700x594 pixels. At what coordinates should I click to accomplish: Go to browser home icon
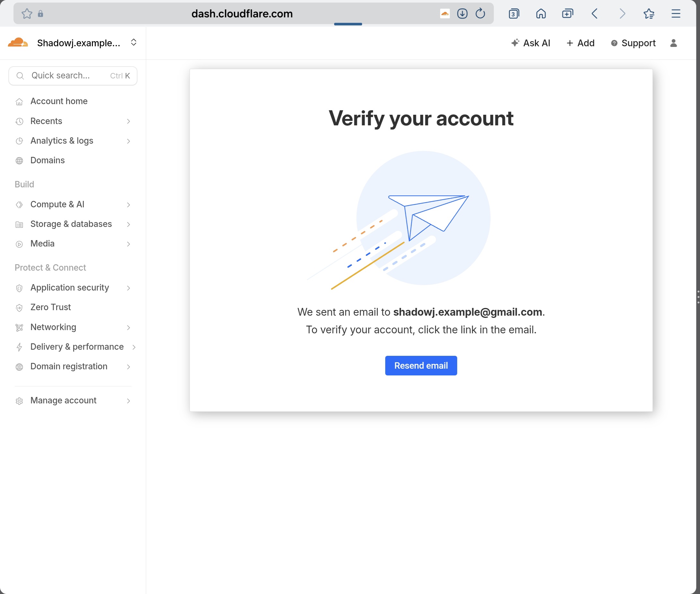point(541,14)
